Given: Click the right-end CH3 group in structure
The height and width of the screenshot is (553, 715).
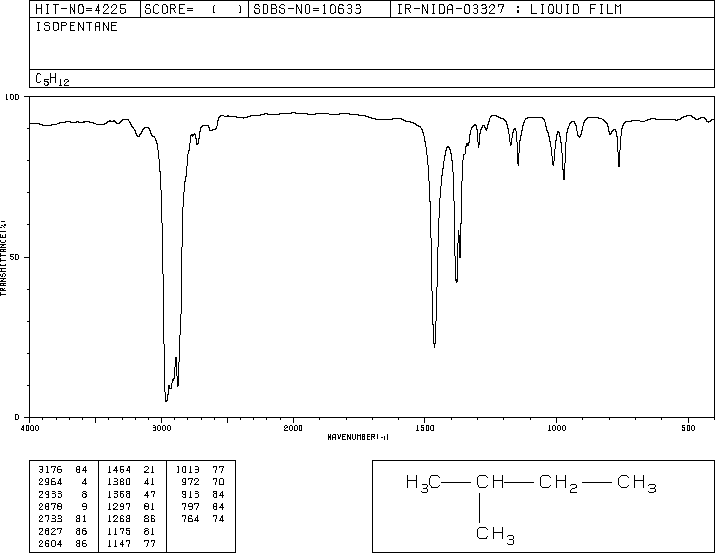Looking at the screenshot, I should (x=637, y=483).
